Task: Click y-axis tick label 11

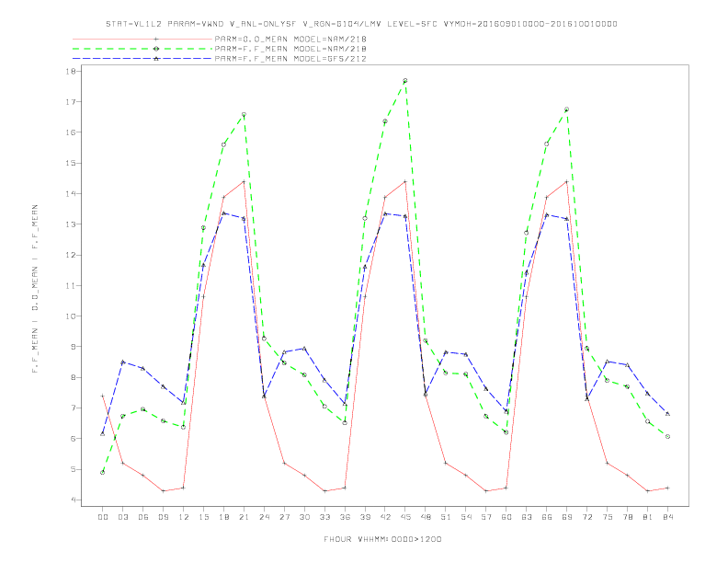Action: (71, 286)
